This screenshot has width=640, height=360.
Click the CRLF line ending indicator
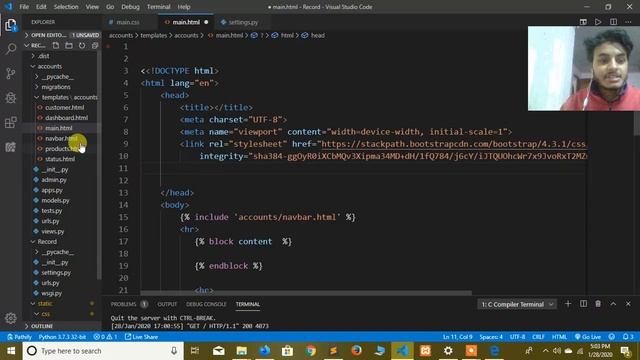click(x=538, y=337)
